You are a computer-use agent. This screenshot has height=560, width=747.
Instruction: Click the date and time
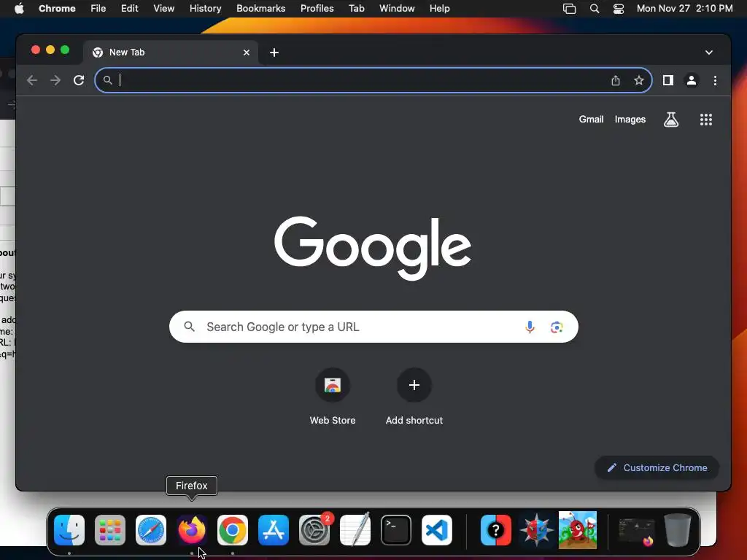click(684, 9)
